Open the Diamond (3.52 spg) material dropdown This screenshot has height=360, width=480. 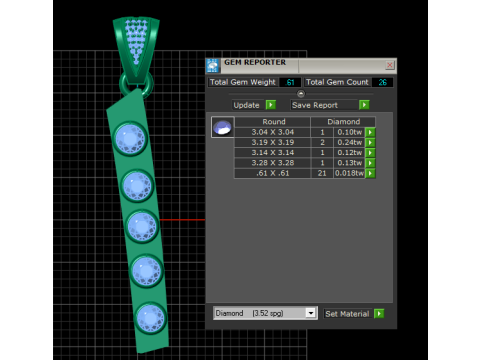pyautogui.click(x=311, y=313)
